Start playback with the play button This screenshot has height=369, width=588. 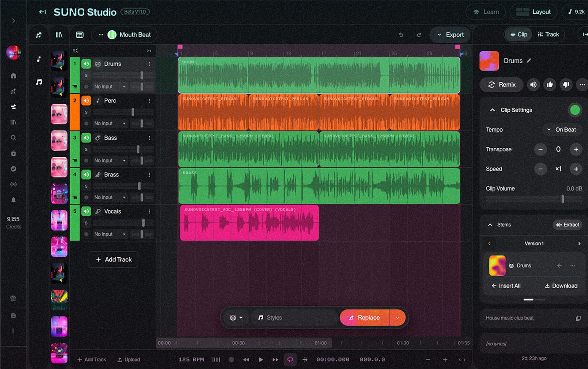(x=261, y=360)
